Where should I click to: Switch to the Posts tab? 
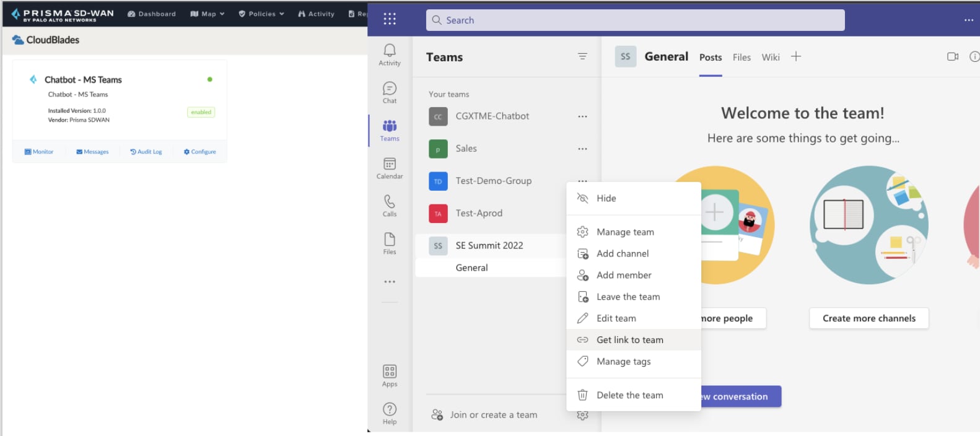click(x=711, y=58)
